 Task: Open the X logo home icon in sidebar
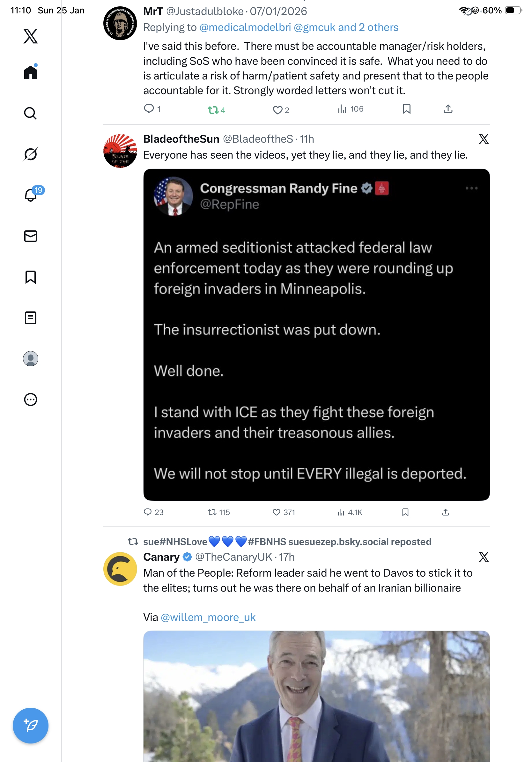(31, 36)
